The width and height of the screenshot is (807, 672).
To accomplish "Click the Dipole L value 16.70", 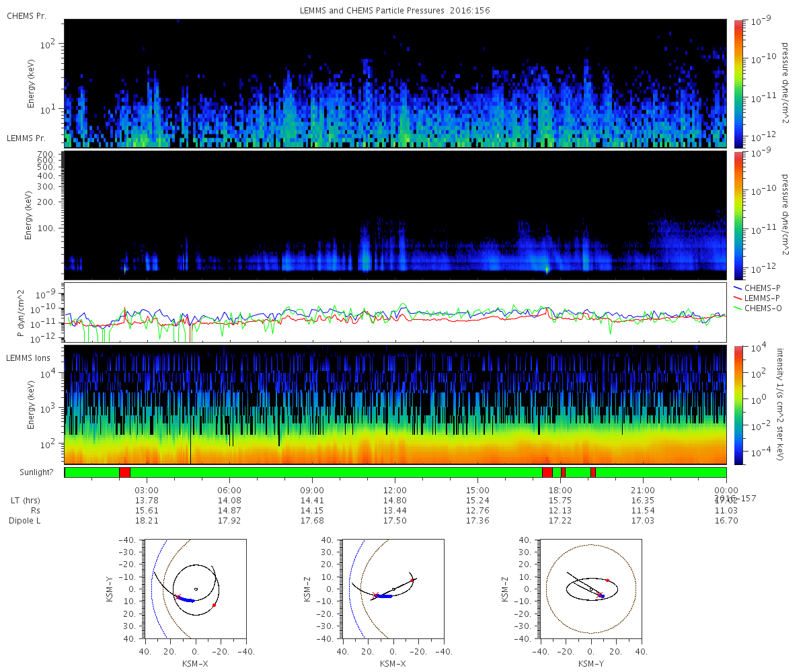I will 726,520.
